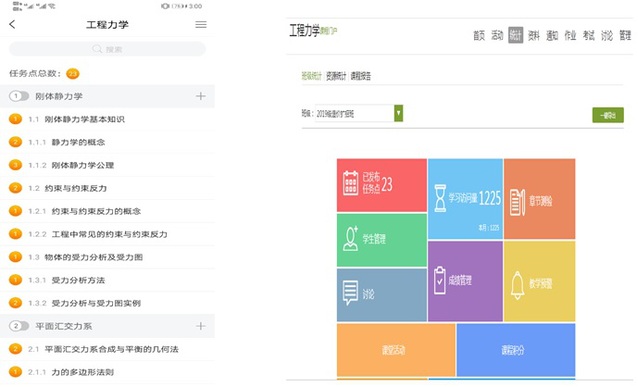Click the orange badge of row 1.1 刚体静力学基本知识
Viewport: 638px width, 387px height.
coord(15,119)
